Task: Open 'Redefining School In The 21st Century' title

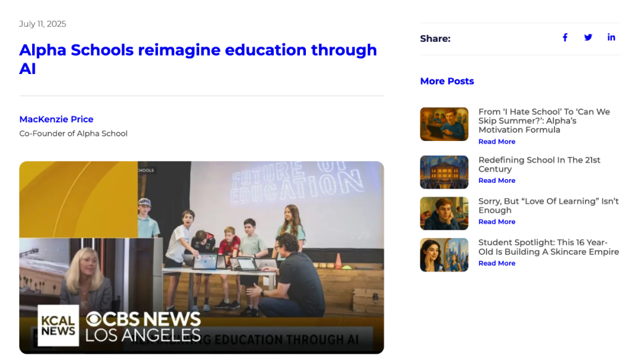Action: click(539, 164)
